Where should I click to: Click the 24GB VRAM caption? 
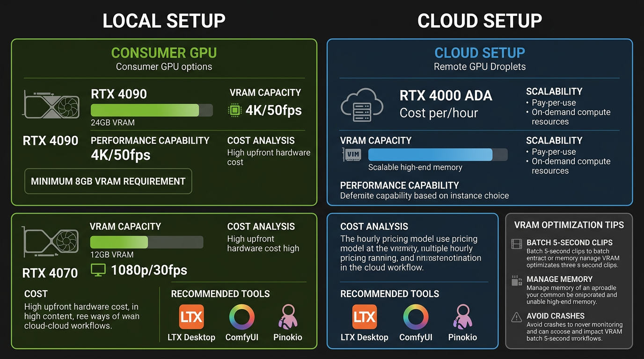[x=113, y=123]
